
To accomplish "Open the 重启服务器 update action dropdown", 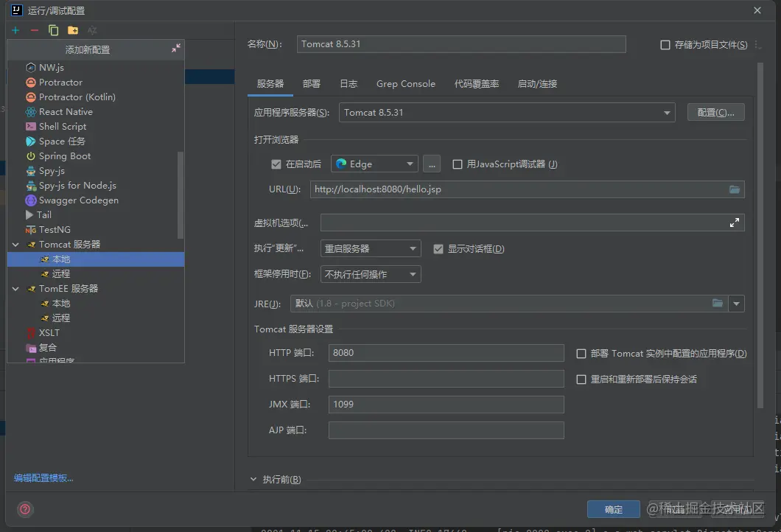I will tap(371, 248).
